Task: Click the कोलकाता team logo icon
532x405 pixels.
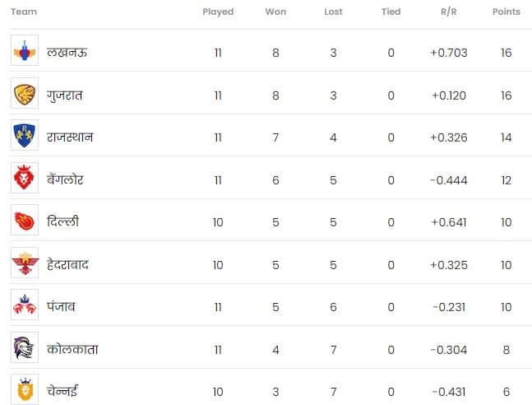Action: coord(25,349)
